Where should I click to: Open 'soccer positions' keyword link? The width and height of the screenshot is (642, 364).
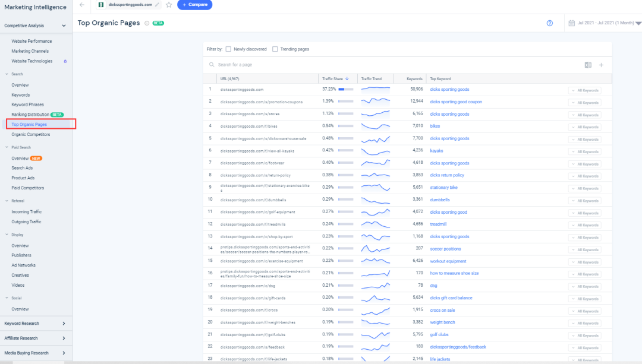[x=445, y=249]
